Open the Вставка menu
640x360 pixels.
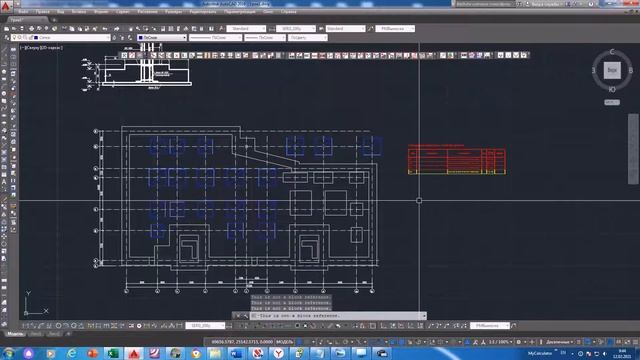[79, 12]
